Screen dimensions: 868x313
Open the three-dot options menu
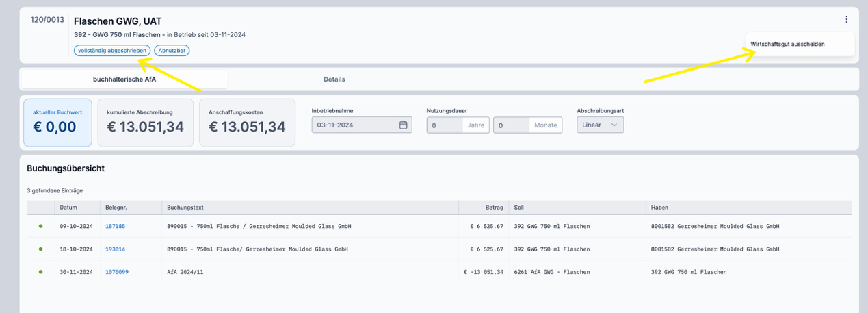[846, 20]
